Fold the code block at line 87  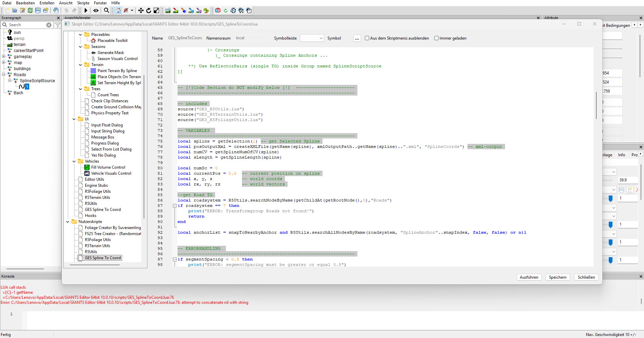point(175,206)
